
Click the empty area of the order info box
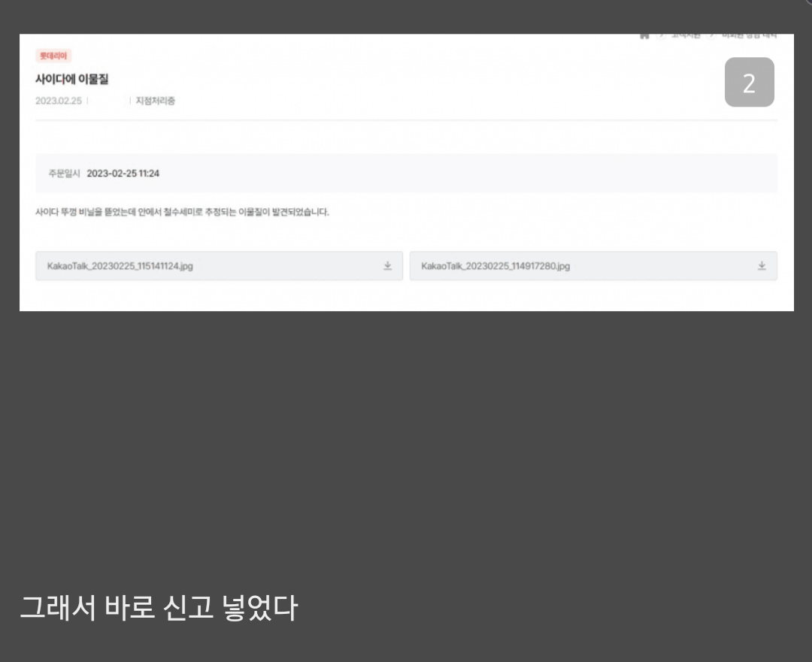point(466,174)
